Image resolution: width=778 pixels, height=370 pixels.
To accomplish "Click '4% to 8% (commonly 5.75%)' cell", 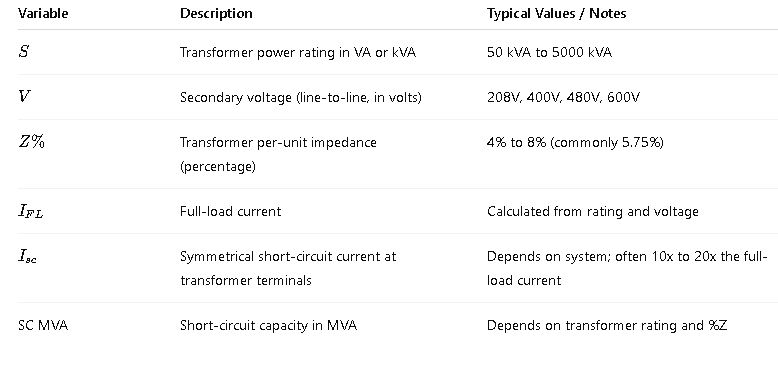I will 575,143.
